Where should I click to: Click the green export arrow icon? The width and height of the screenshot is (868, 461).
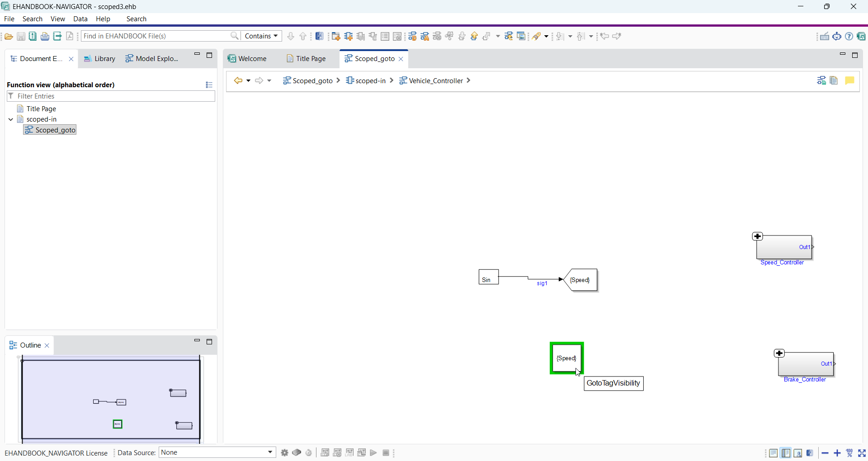57,36
